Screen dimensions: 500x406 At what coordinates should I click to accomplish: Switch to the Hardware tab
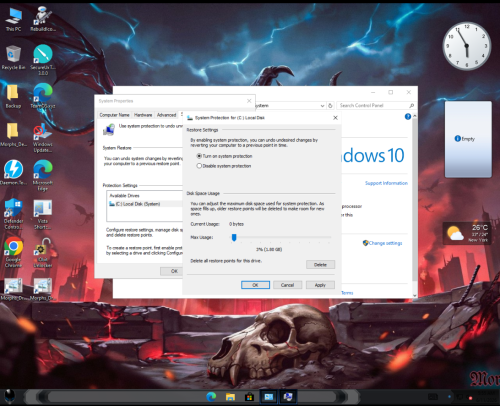[143, 115]
